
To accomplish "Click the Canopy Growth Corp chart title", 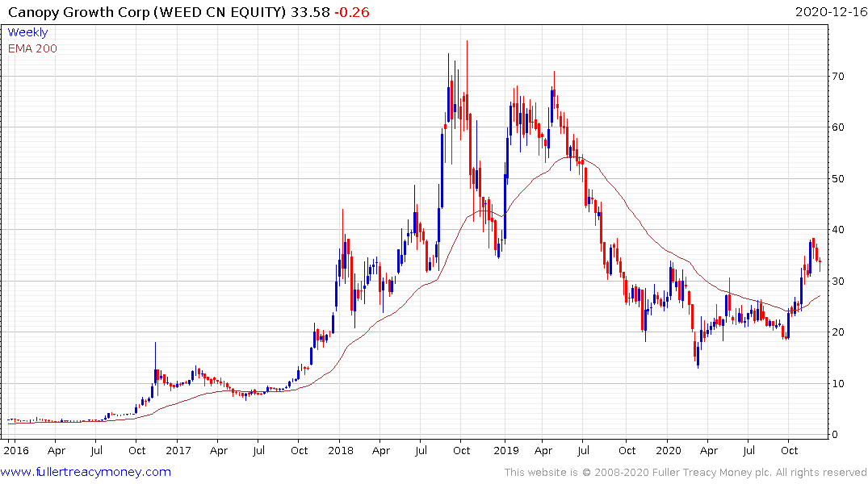I will [x=147, y=12].
